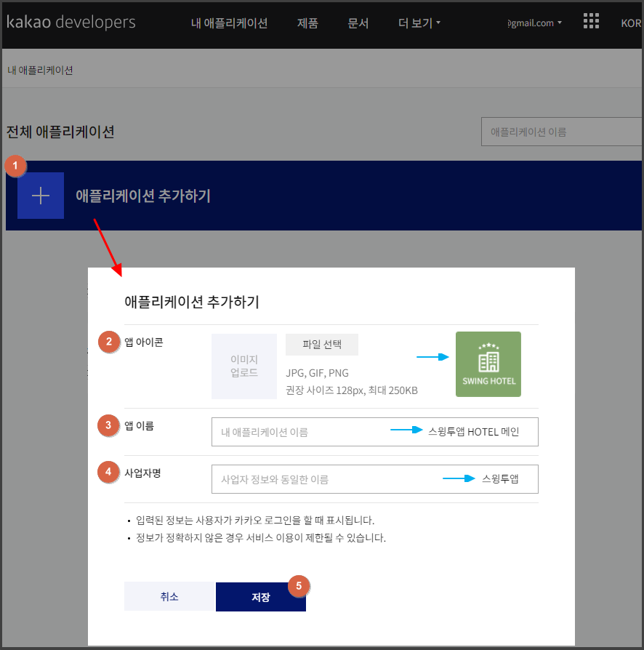The image size is (644, 650).
Task: Open 내 애플리케이션 in top navigation
Action: 229,23
